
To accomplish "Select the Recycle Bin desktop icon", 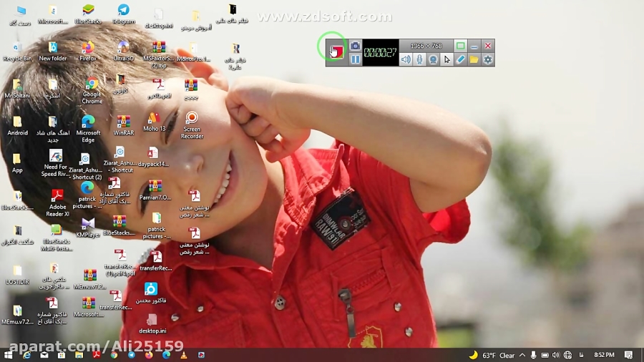I will (17, 52).
